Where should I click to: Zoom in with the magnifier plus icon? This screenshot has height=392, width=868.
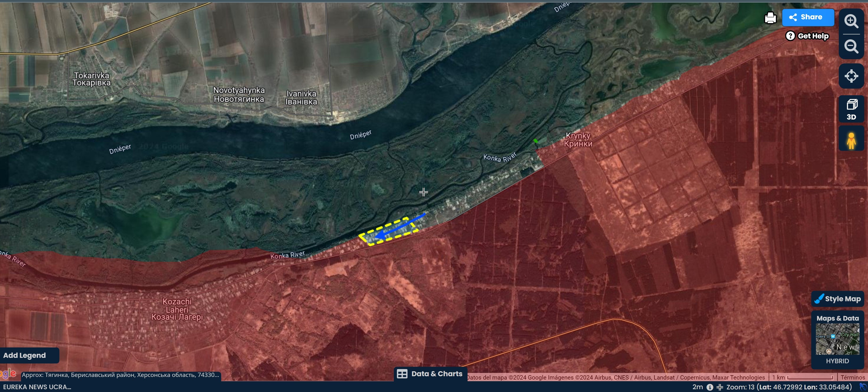[851, 21]
